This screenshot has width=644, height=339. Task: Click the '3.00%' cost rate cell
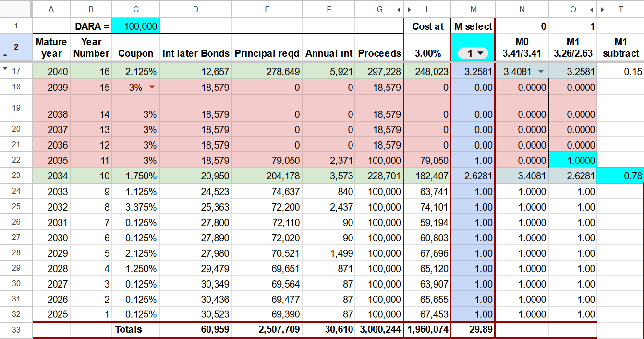[x=427, y=48]
